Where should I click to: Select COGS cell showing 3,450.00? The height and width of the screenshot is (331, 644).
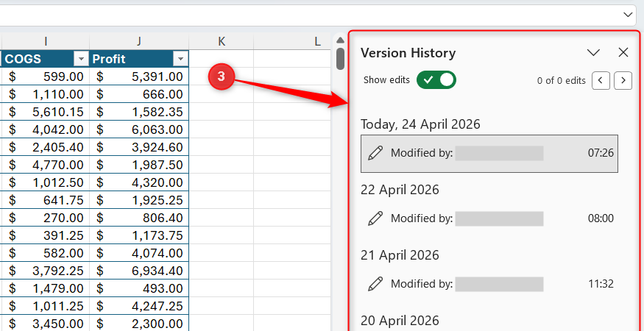point(46,323)
